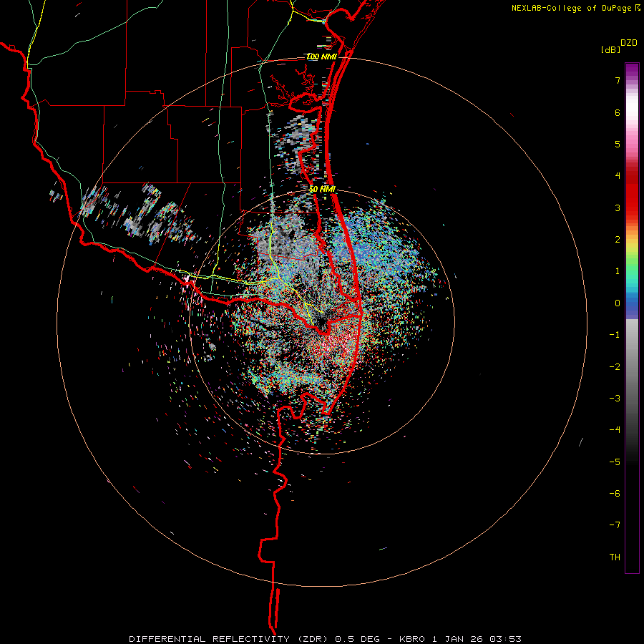Select the 1 dB scale label

[618, 271]
